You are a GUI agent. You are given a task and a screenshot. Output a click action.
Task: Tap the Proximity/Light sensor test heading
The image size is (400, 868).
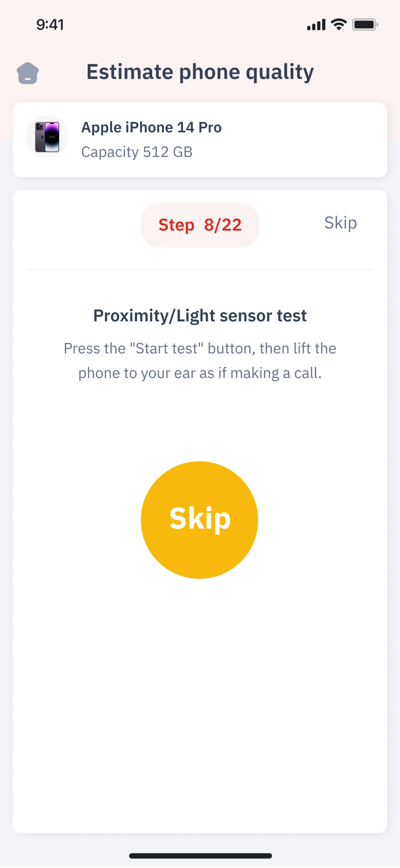coord(200,316)
